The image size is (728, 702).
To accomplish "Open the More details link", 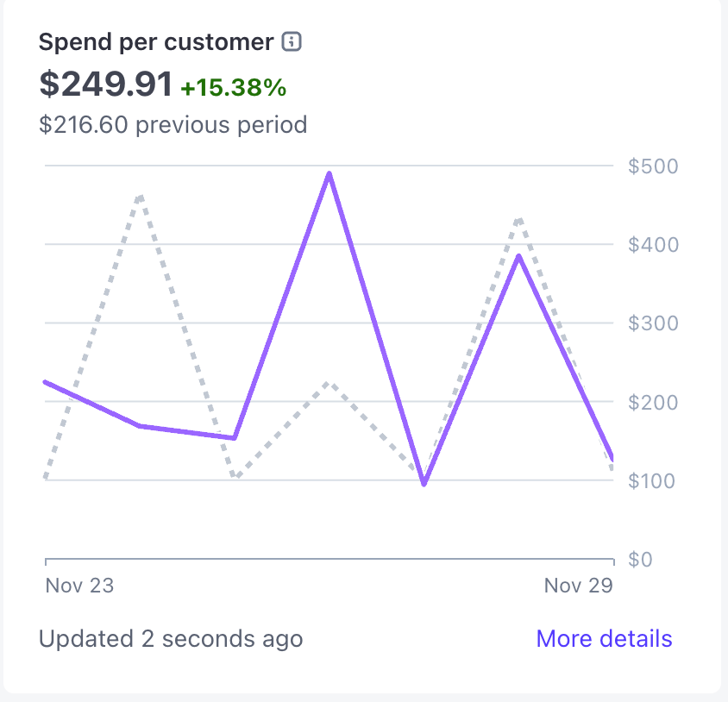I will coord(604,639).
